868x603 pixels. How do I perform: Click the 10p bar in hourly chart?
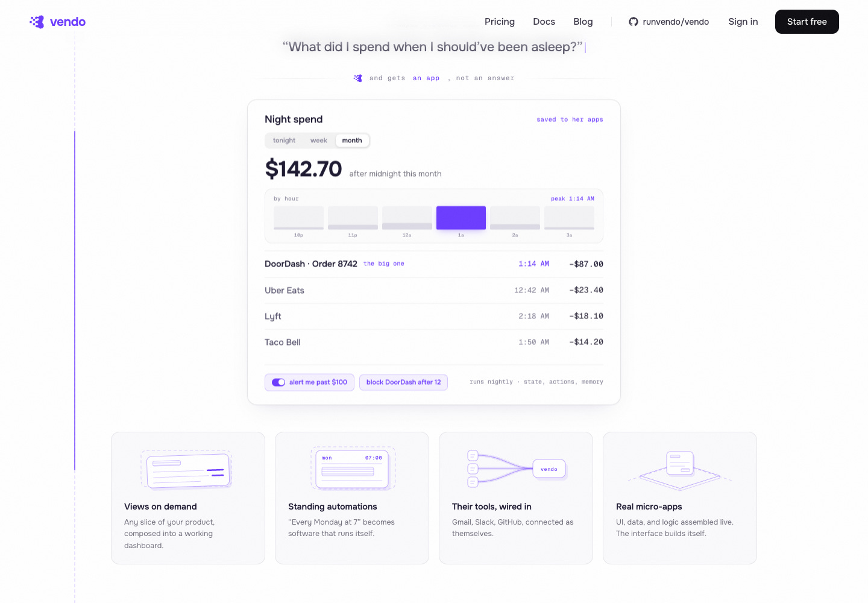click(x=298, y=218)
